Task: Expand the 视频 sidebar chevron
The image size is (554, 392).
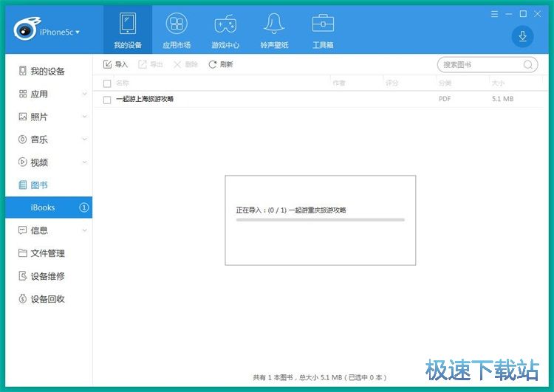Action: click(x=84, y=162)
